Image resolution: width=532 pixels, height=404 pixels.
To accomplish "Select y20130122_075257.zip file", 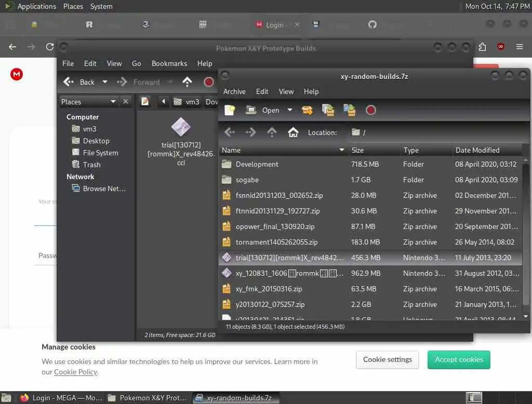I will pos(370,305).
